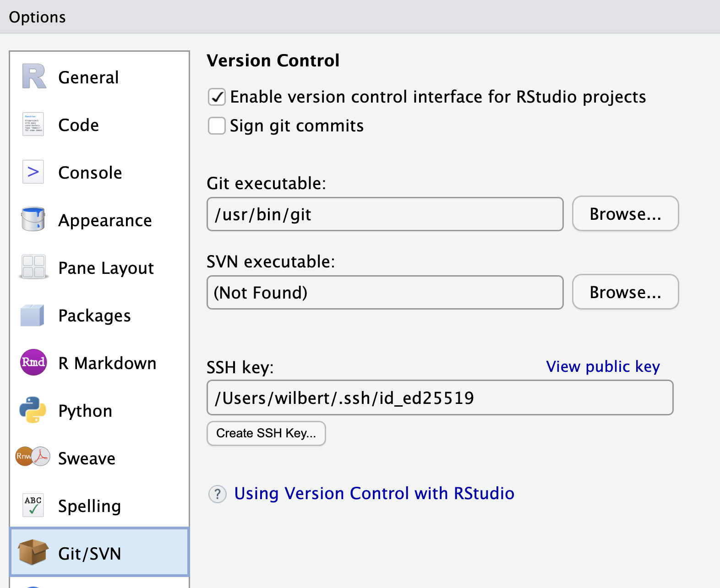Open the Pane Layout settings label
This screenshot has width=720, height=588.
click(106, 268)
